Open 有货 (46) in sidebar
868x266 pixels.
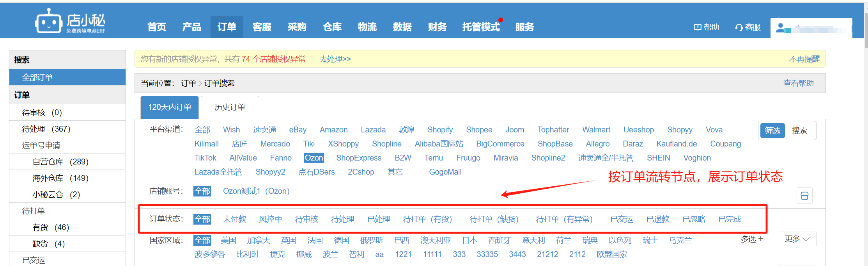pyautogui.click(x=67, y=227)
